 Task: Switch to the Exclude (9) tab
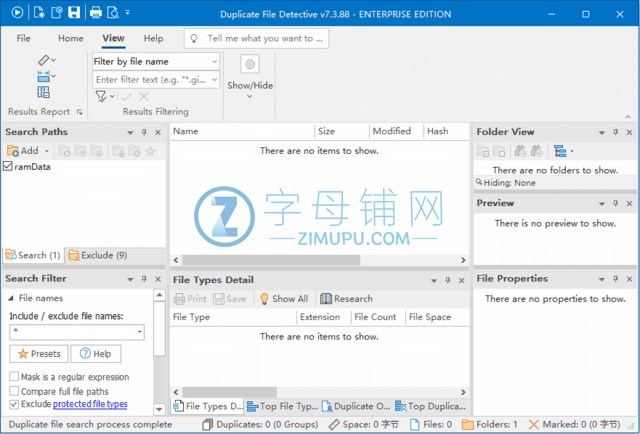coord(98,256)
